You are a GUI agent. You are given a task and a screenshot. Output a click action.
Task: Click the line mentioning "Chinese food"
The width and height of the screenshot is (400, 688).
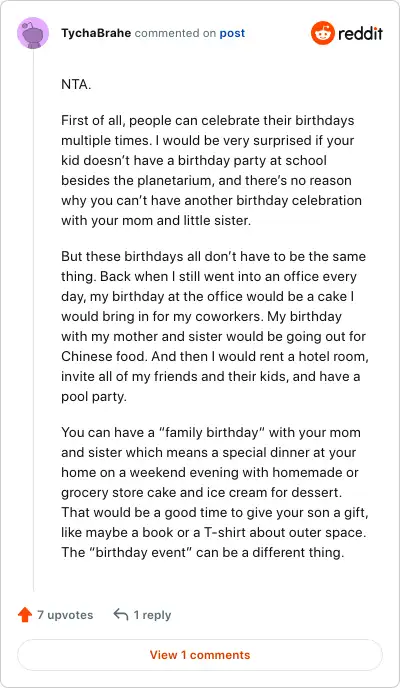click(215, 356)
